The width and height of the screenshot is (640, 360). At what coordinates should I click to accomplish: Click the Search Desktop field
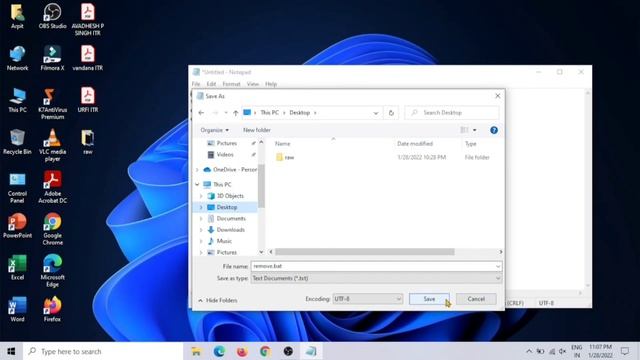point(452,113)
